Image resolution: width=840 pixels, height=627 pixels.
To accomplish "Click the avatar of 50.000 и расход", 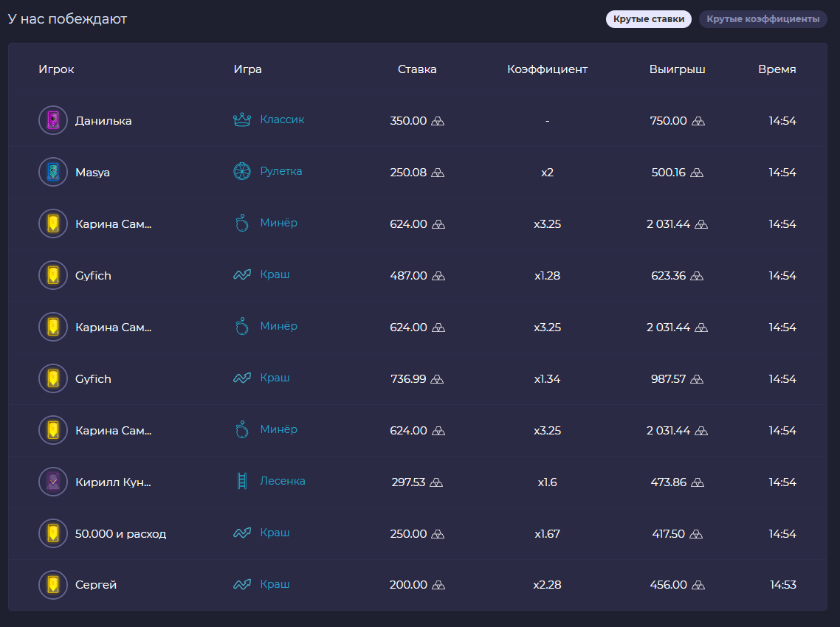I will (52, 533).
